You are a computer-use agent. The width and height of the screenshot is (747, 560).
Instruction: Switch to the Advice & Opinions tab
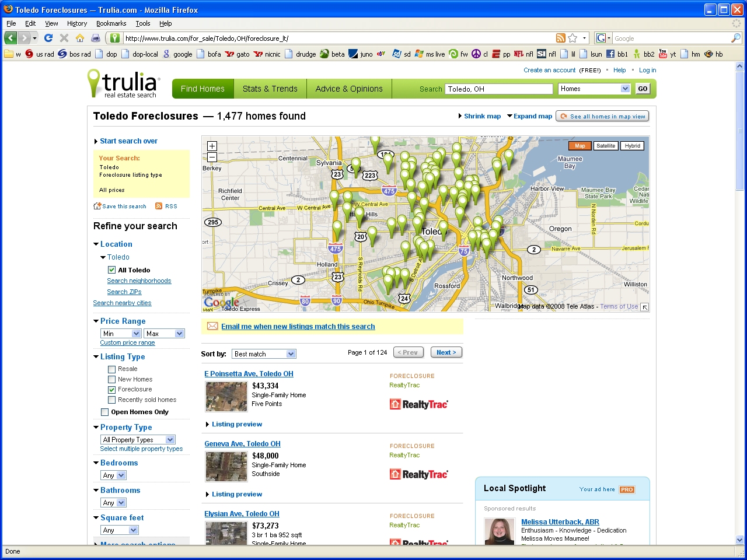tap(349, 89)
